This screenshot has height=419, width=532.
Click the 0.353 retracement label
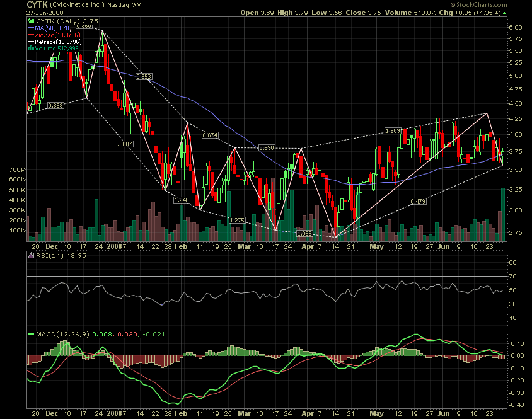144,77
